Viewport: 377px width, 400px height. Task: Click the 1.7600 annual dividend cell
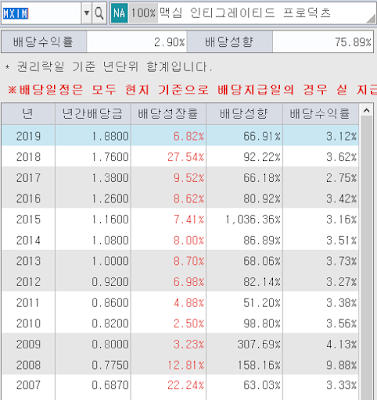pyautogui.click(x=93, y=157)
